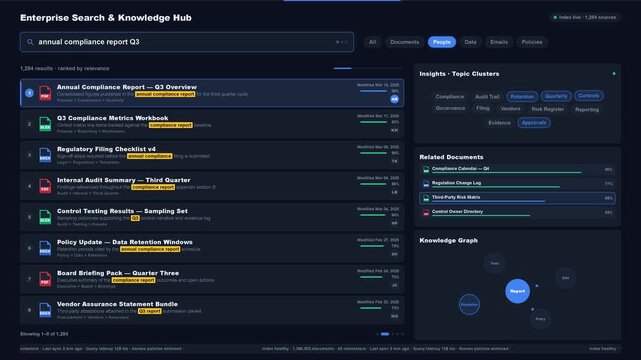The width and height of the screenshot is (641, 360).
Task: Click the DOCX icon of Regulatory Filing Checklist v4
Action: (x=45, y=155)
